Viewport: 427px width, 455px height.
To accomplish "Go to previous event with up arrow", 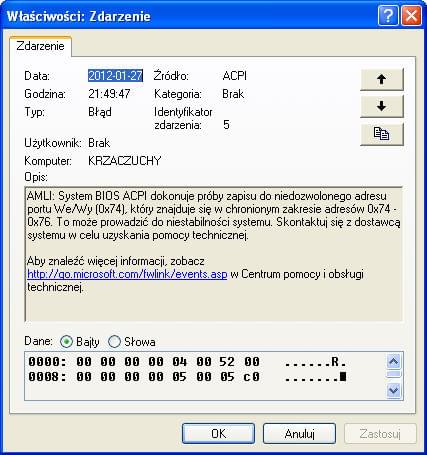I will (x=382, y=79).
